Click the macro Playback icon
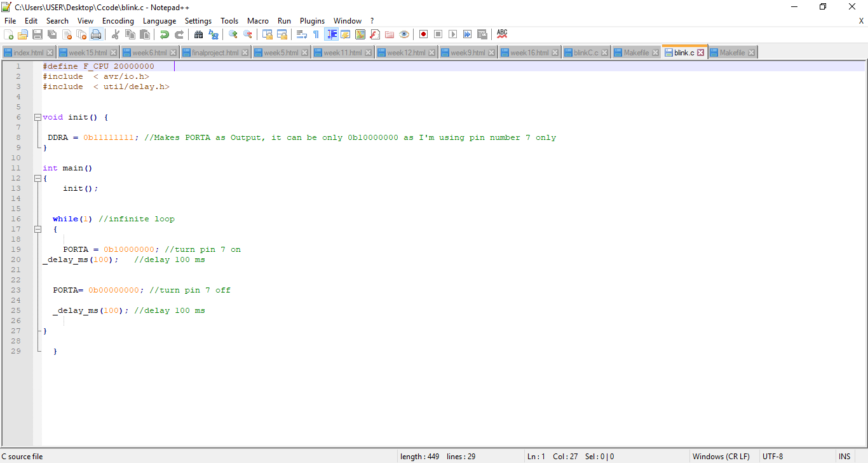Image resolution: width=868 pixels, height=463 pixels. [452, 34]
